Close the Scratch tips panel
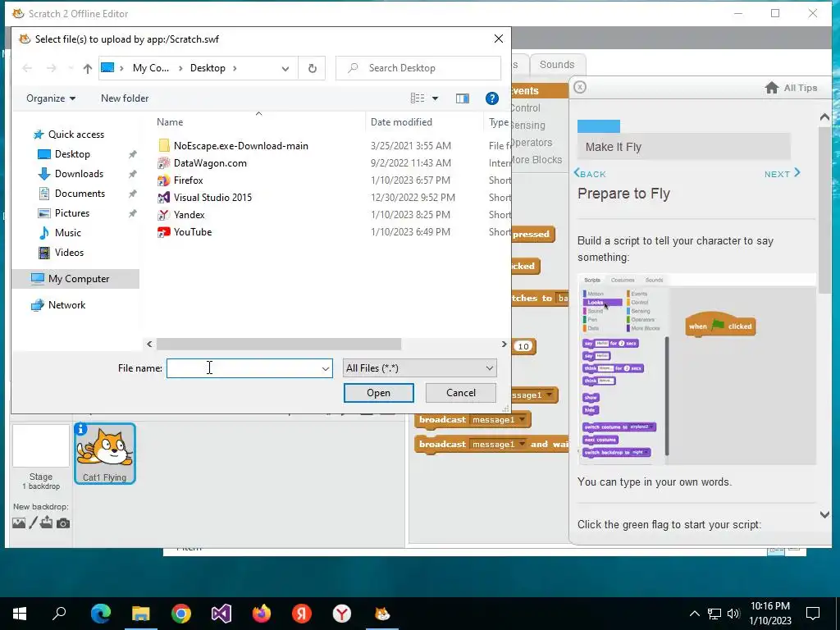The height and width of the screenshot is (630, 840). point(580,87)
